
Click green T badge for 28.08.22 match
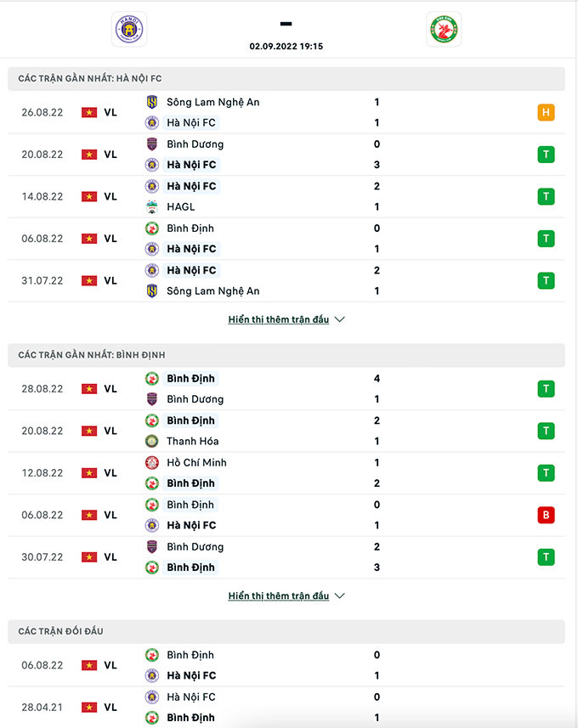pyautogui.click(x=546, y=389)
